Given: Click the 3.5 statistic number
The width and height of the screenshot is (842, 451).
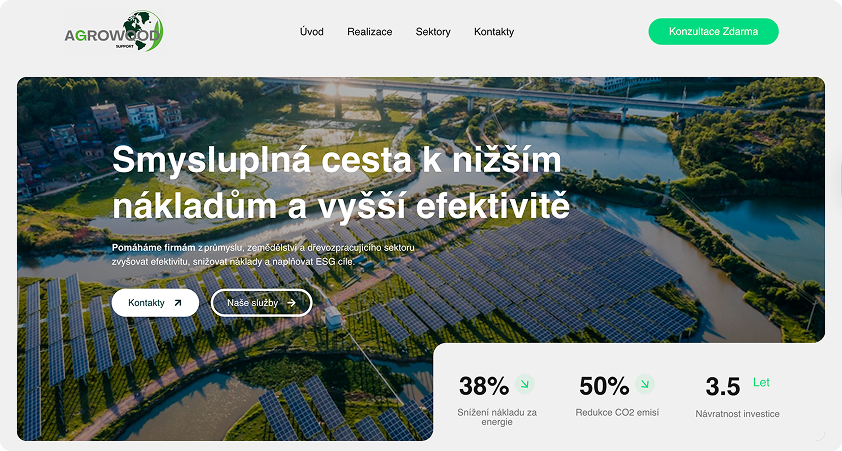Looking at the screenshot, I should pos(722,387).
